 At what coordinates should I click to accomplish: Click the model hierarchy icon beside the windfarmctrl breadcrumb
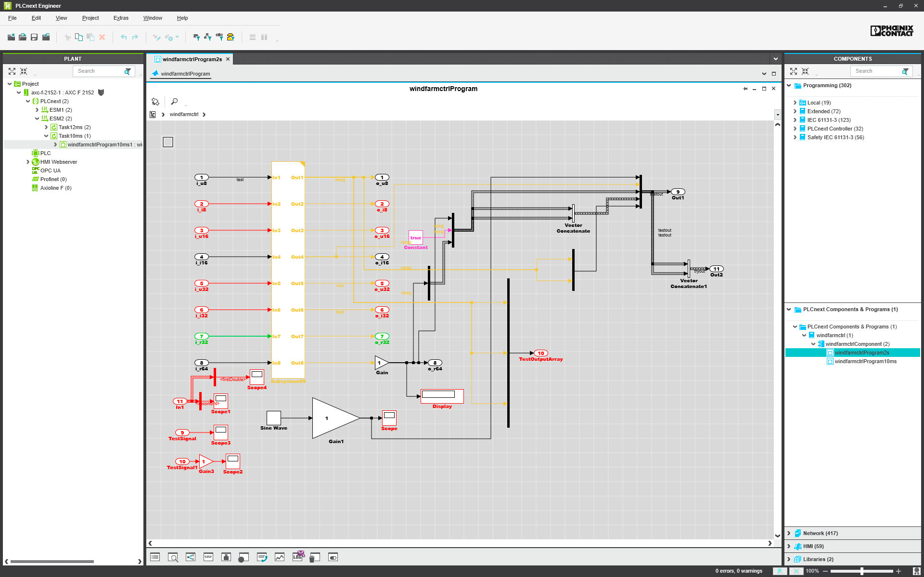click(153, 115)
